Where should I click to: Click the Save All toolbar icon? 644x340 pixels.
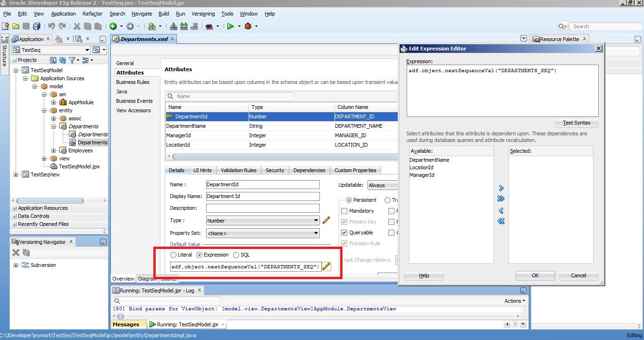[x=36, y=26]
